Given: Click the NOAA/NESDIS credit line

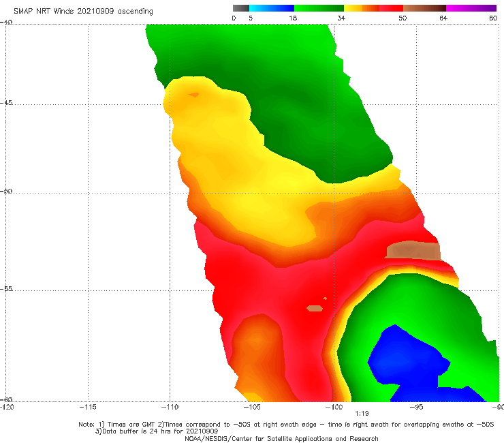Looking at the screenshot, I should [281, 439].
